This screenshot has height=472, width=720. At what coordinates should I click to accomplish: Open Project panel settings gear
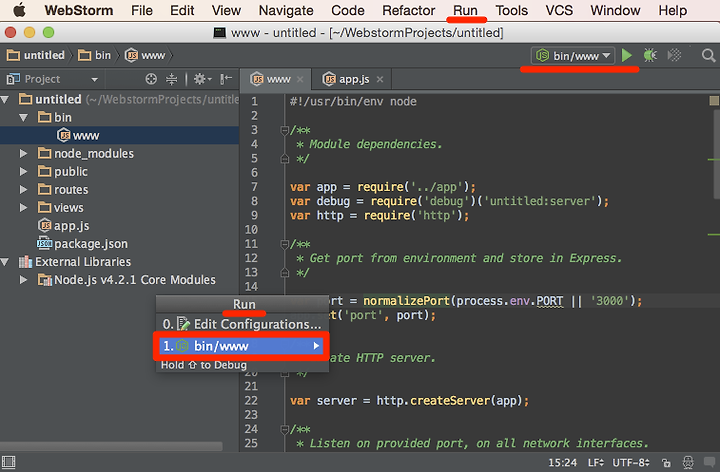pos(202,79)
